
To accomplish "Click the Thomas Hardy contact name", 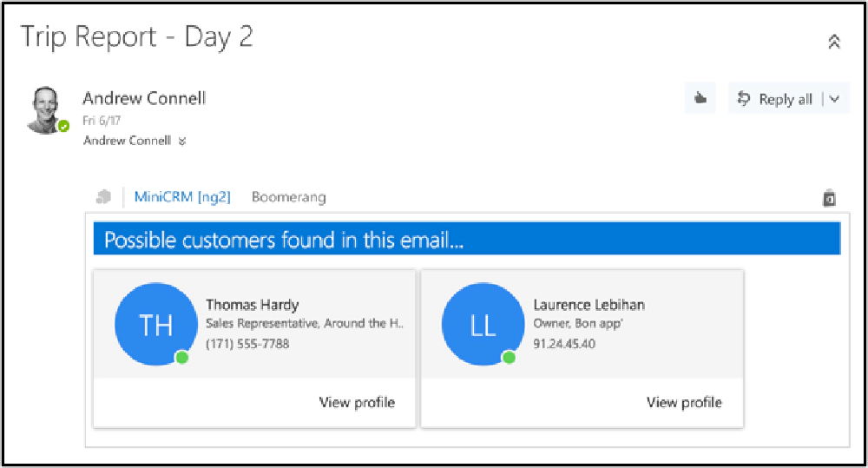I will pos(252,305).
